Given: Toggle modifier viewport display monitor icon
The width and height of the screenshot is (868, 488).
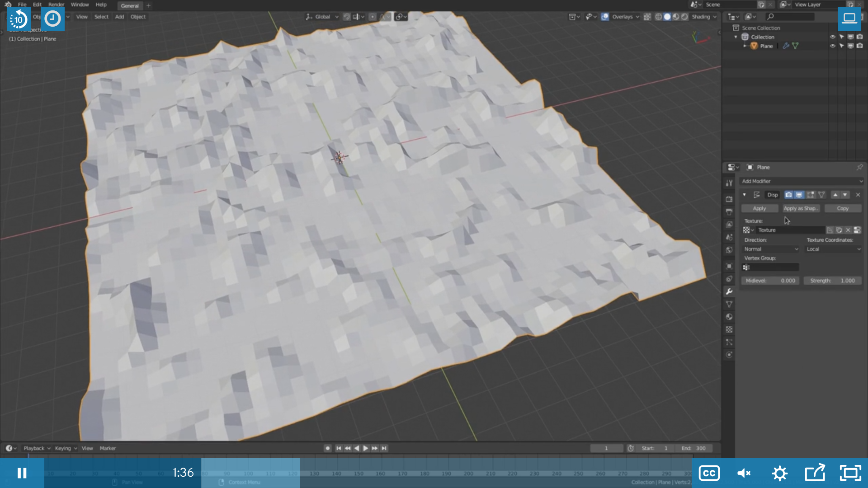Looking at the screenshot, I should 799,195.
